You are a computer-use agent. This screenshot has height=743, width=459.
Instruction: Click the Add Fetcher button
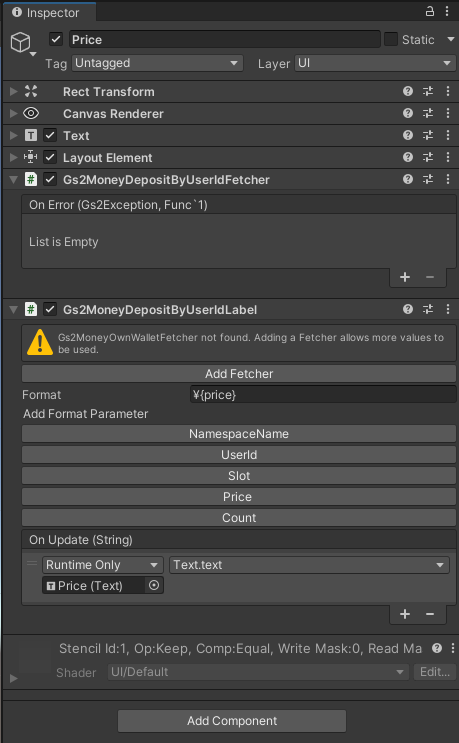click(x=239, y=373)
